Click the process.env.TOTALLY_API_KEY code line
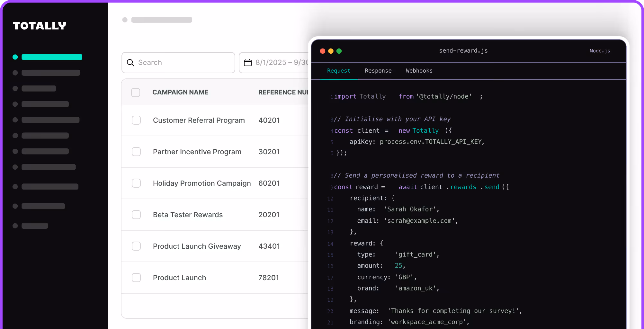The height and width of the screenshot is (329, 644). tap(417, 142)
